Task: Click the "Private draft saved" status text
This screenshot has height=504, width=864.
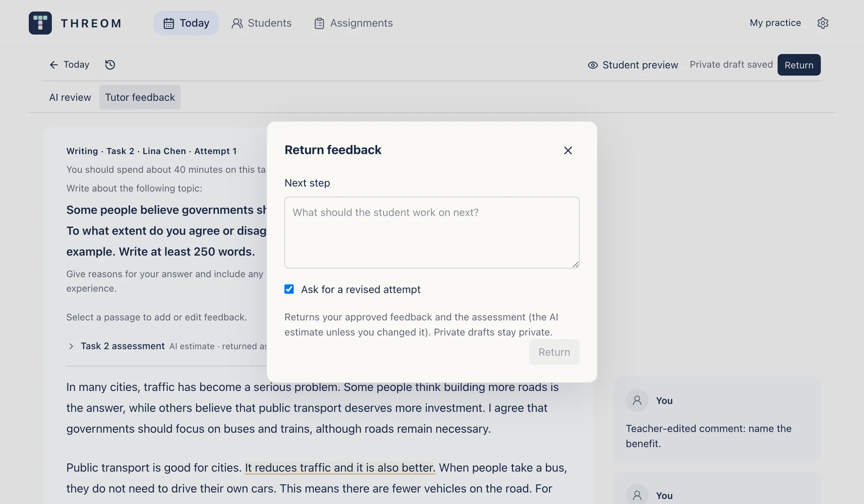Action: click(x=731, y=65)
